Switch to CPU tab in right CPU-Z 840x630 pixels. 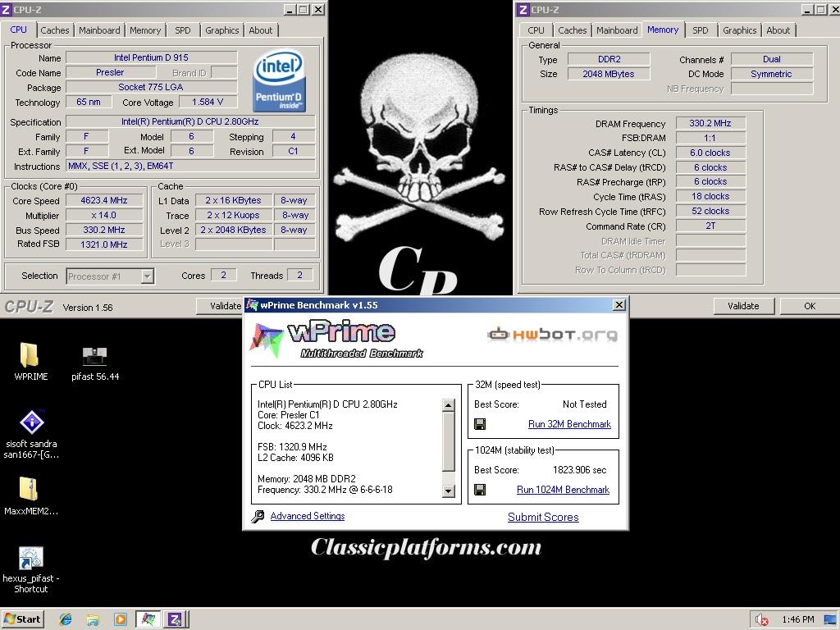[x=536, y=30]
